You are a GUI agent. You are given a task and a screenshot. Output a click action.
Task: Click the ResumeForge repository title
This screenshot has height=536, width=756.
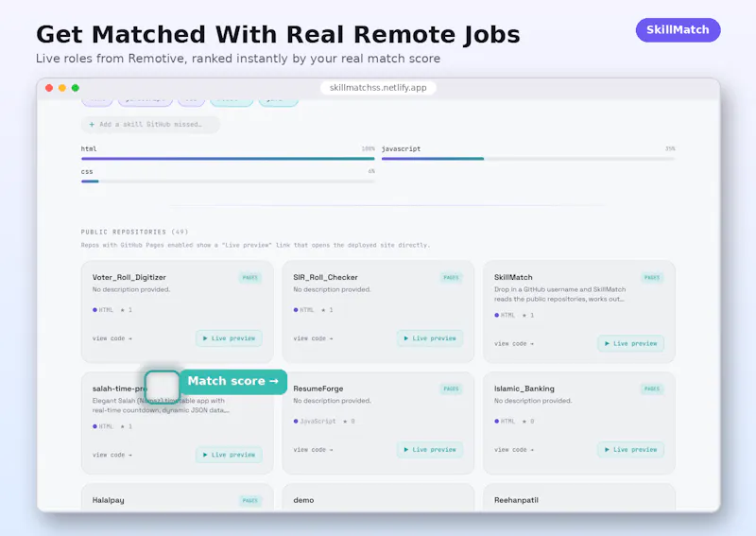coord(318,389)
